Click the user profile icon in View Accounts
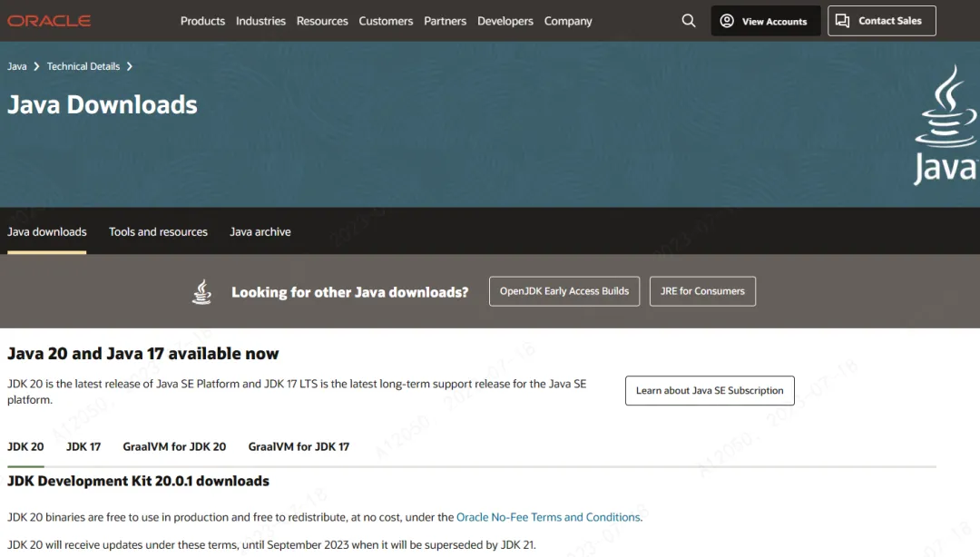 pos(727,21)
